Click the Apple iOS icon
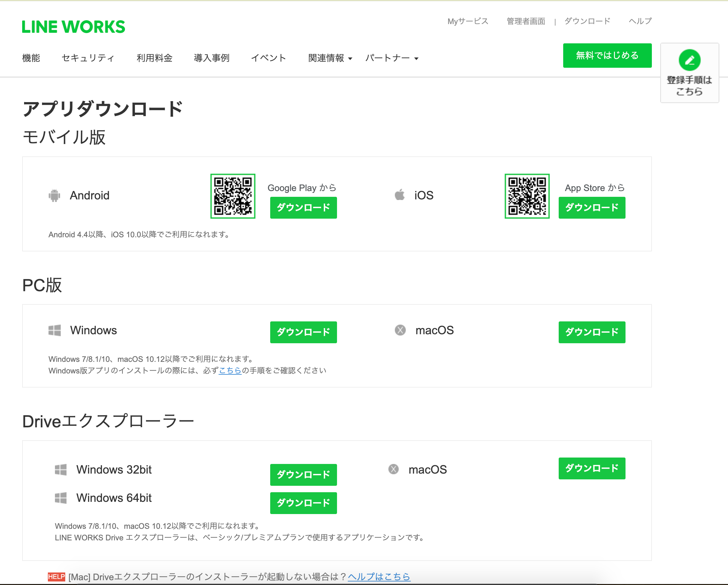 [x=400, y=195]
